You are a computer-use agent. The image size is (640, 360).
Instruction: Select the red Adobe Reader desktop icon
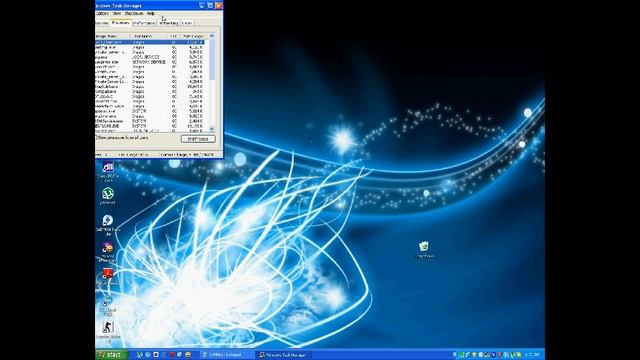tap(108, 276)
